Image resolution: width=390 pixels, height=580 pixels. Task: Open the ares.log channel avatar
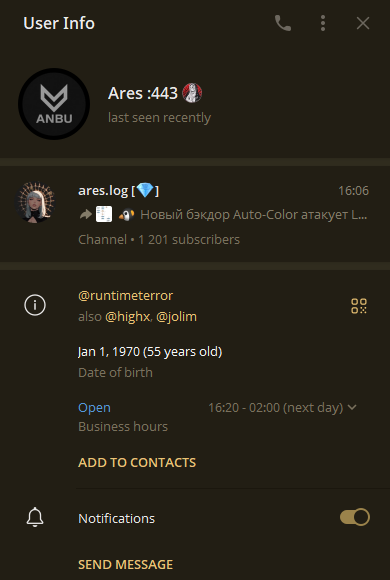(35, 202)
